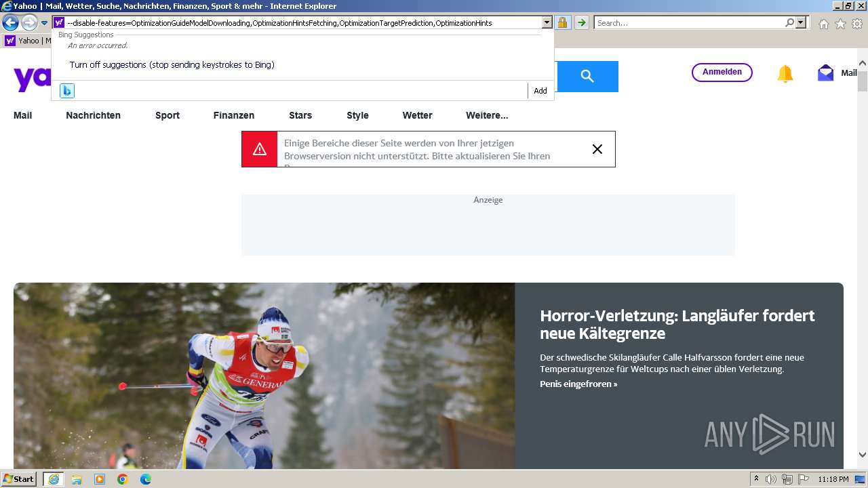Screen dimensions: 868x488
Task: Click the search magnifier in IE search box
Action: click(789, 22)
